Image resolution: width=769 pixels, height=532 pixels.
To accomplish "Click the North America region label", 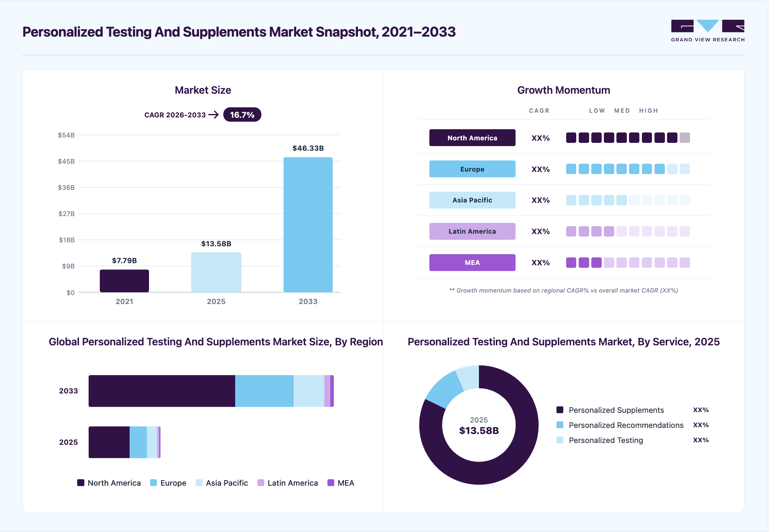I will pos(472,138).
